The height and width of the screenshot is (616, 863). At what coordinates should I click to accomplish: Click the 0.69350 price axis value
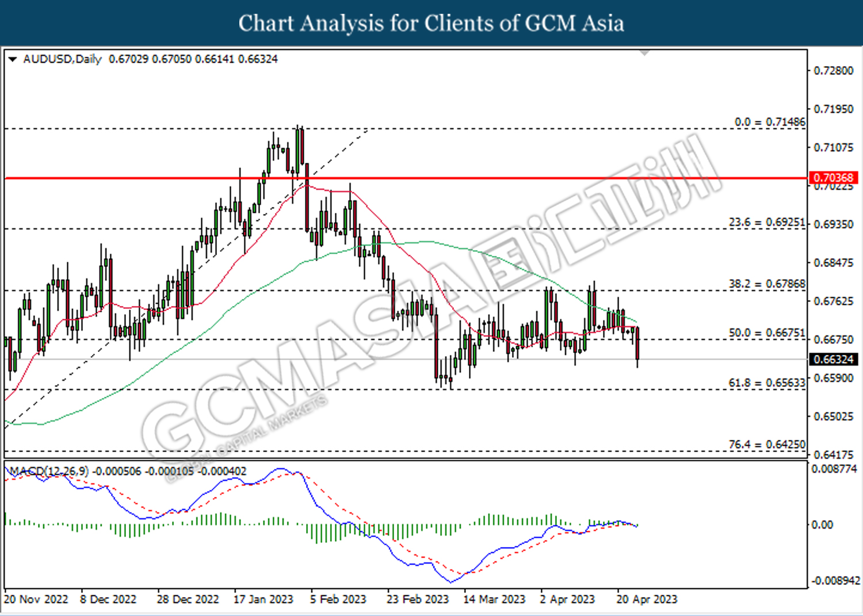tap(834, 224)
